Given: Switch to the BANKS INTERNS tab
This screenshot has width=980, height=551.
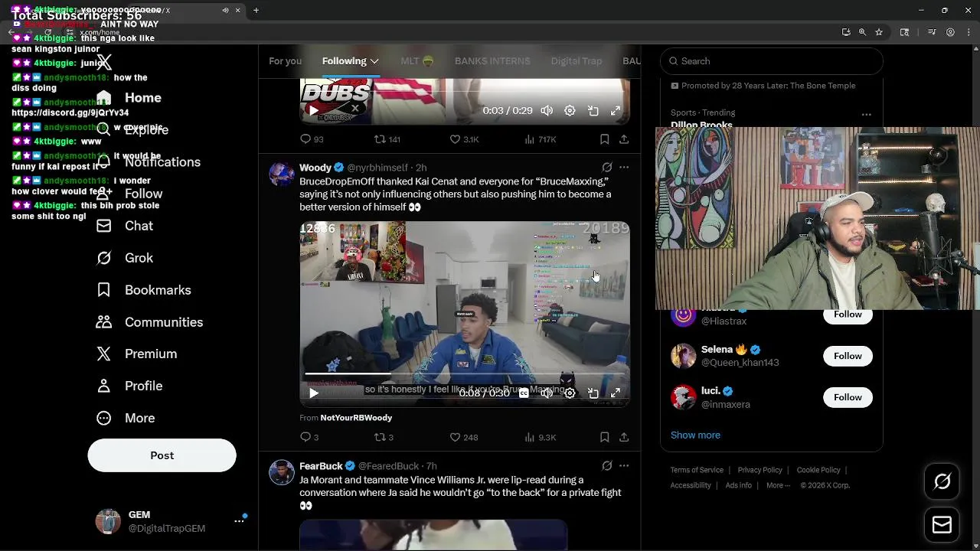Looking at the screenshot, I should pyautogui.click(x=492, y=61).
